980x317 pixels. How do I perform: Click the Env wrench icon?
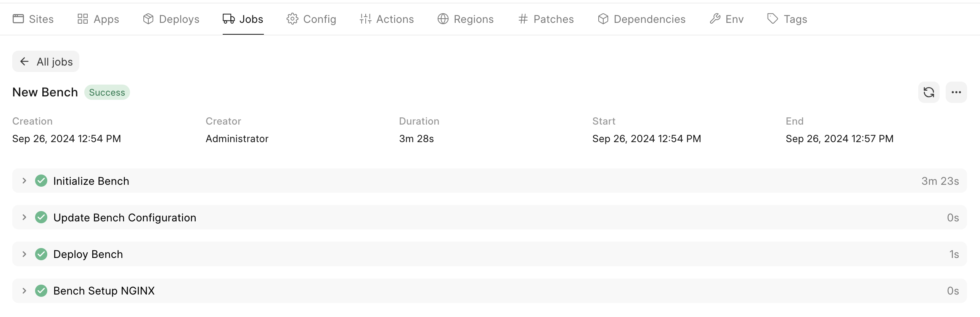[715, 19]
